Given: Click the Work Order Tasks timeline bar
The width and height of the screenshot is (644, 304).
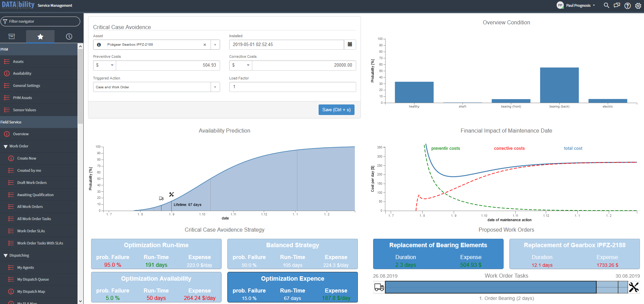Looking at the screenshot, I should [507, 287].
